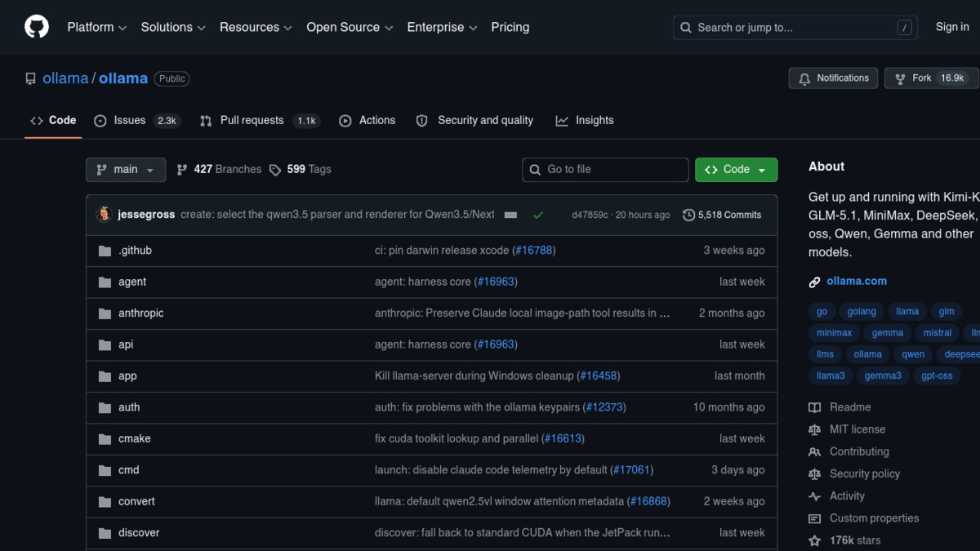Screen dimensions: 980x551
Task: Open the ollama owner link
Action: pyautogui.click(x=65, y=79)
